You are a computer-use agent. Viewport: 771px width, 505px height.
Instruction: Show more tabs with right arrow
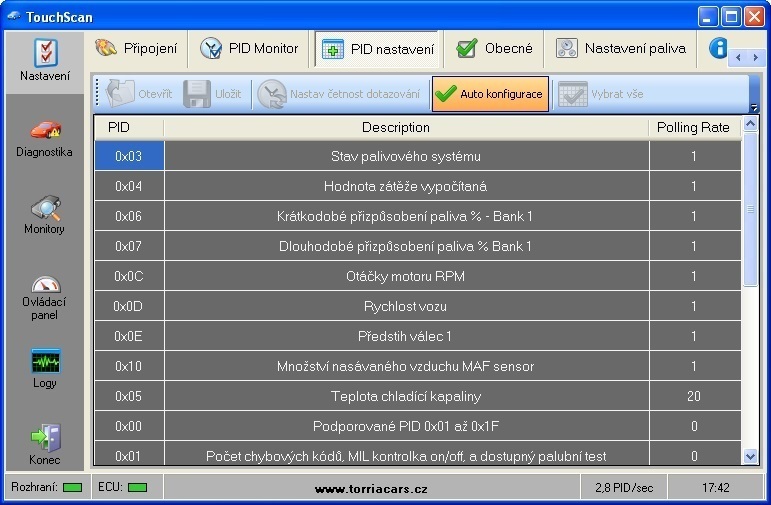point(755,58)
